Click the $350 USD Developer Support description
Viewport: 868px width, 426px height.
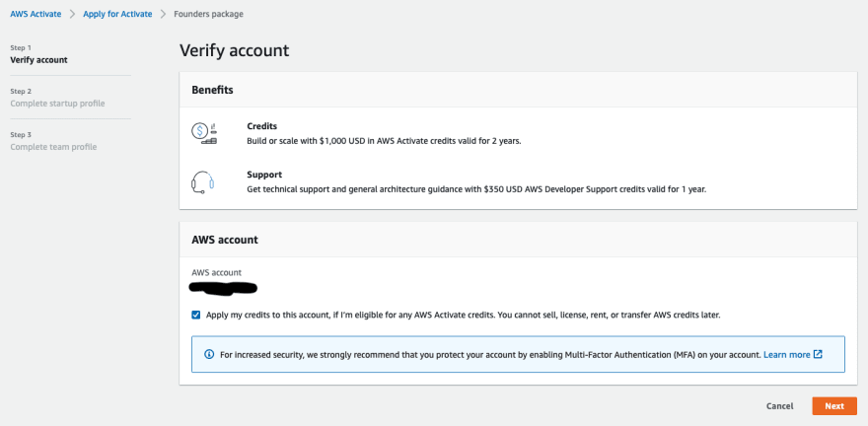click(476, 189)
